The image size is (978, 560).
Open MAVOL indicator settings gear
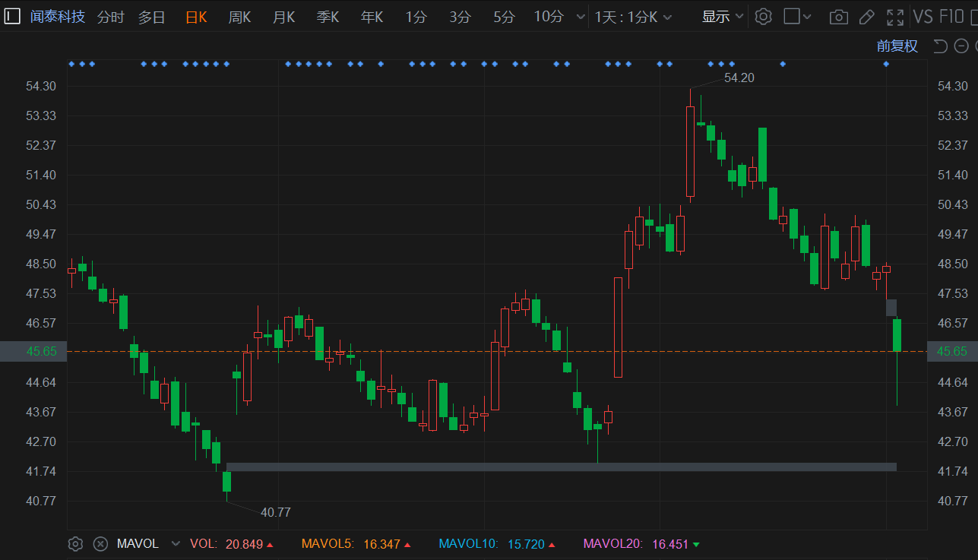tap(75, 544)
